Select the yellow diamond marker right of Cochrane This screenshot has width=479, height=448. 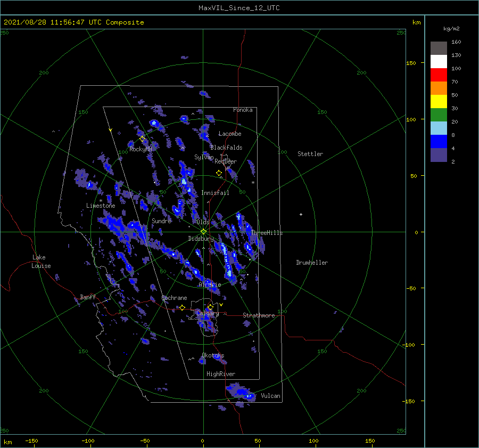[182, 307]
